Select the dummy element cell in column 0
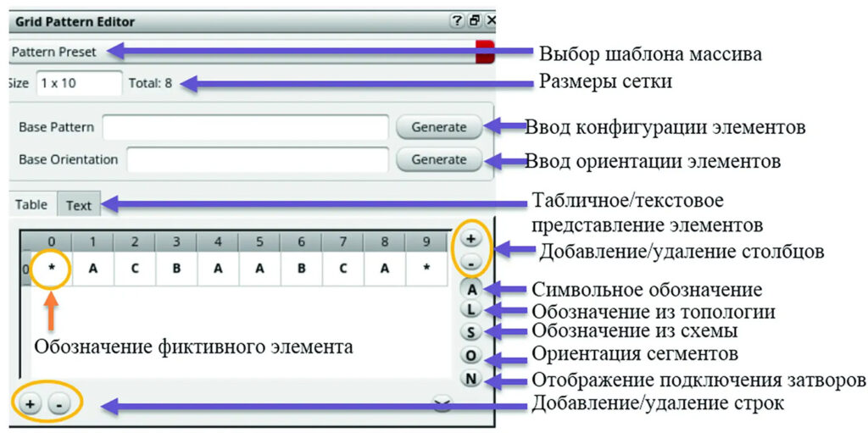The height and width of the screenshot is (433, 868). point(52,269)
